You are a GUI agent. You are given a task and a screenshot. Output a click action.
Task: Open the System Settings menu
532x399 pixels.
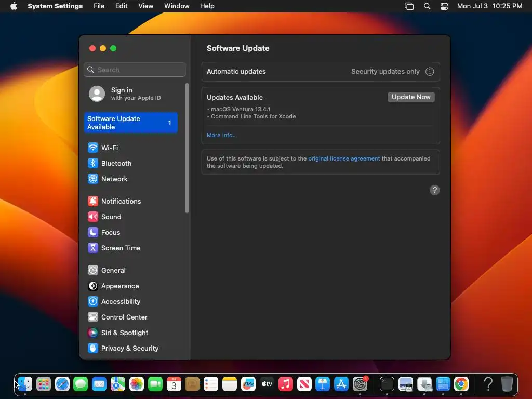[x=55, y=6]
